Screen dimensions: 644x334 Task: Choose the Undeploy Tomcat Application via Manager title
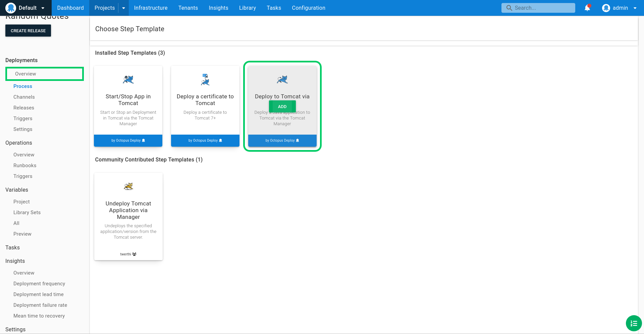coord(128,210)
